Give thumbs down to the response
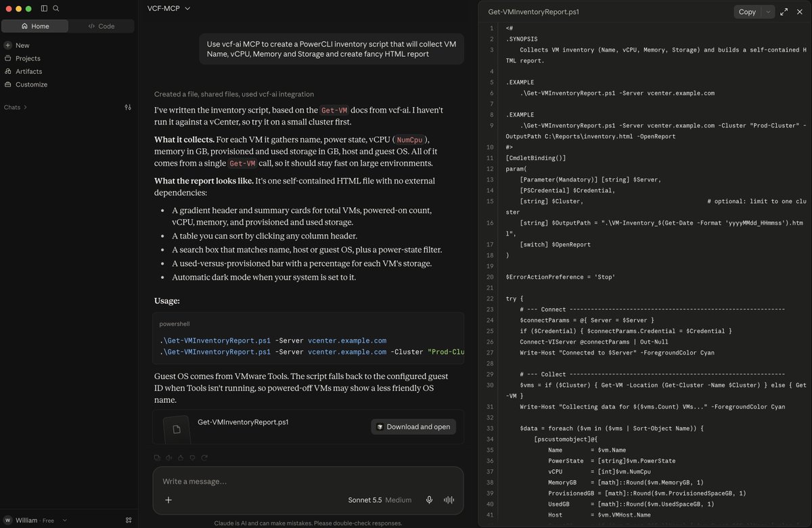812x528 pixels. [x=192, y=458]
